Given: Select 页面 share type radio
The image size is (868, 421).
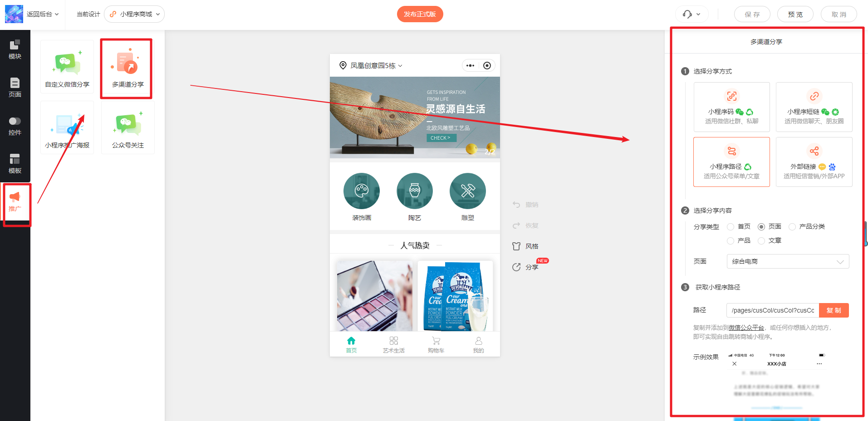Looking at the screenshot, I should [761, 227].
